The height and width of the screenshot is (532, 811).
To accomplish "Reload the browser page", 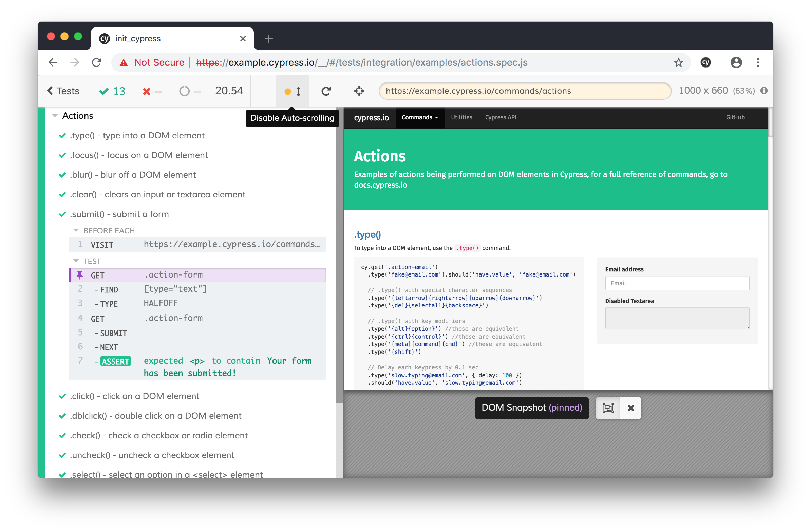I will (x=97, y=63).
